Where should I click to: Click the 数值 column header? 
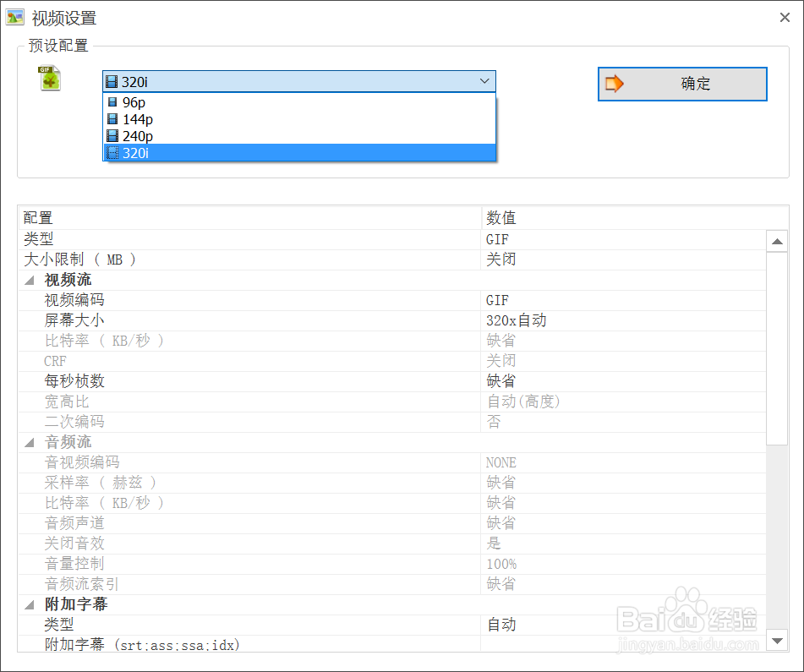coord(635,218)
